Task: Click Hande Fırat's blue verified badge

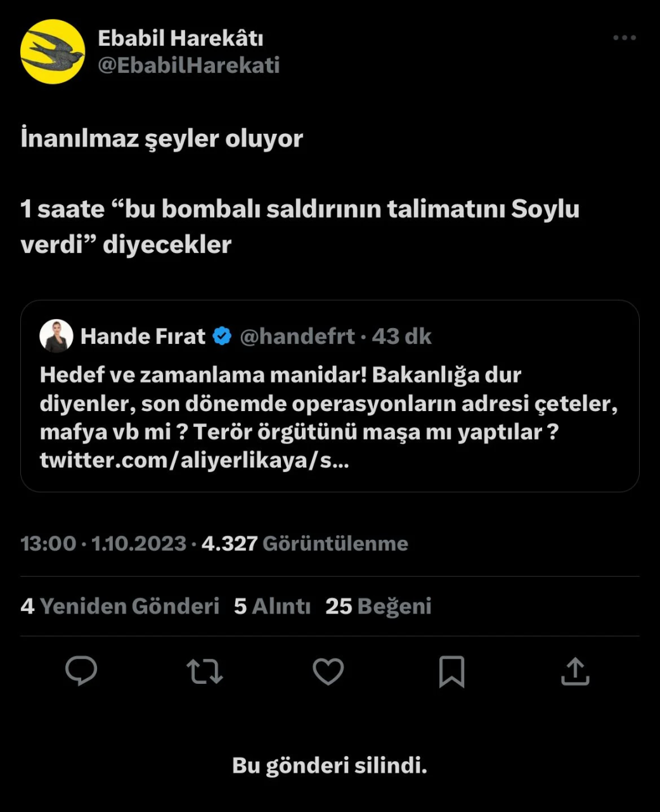Action: click(x=222, y=336)
